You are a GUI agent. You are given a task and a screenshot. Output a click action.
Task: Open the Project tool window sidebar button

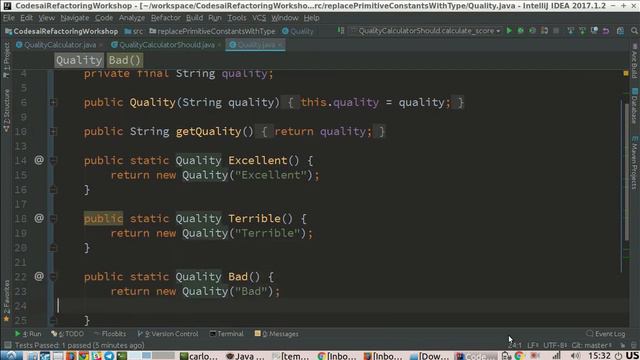click(6, 59)
